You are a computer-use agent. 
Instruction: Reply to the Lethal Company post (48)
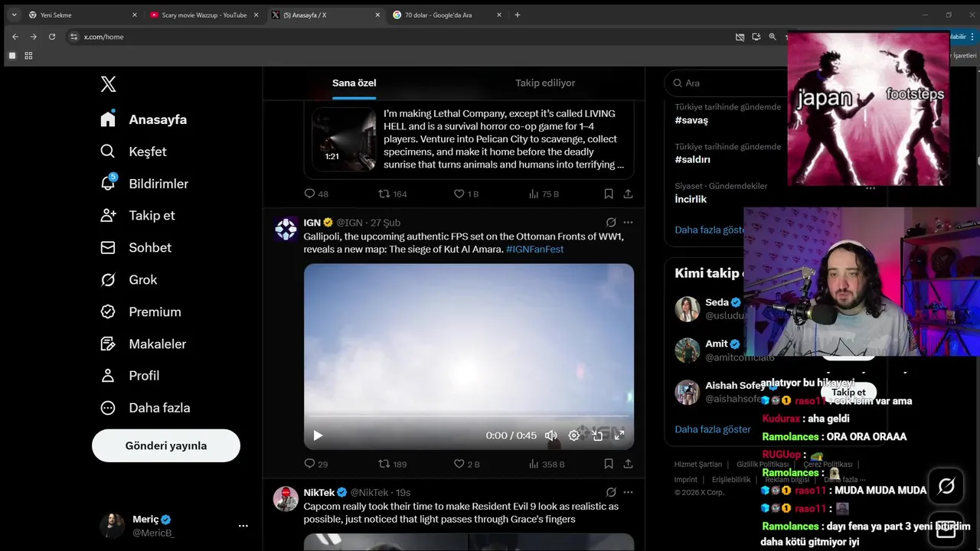316,194
